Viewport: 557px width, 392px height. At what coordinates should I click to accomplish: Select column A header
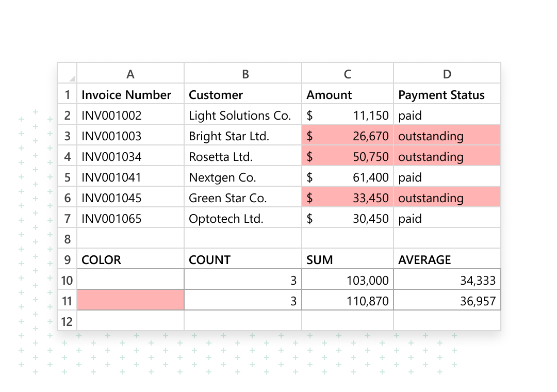130,73
